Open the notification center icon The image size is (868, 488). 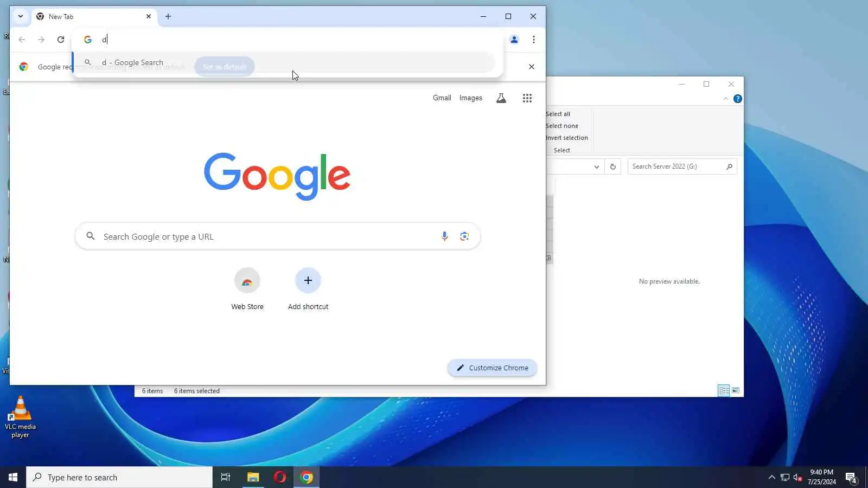click(x=851, y=478)
